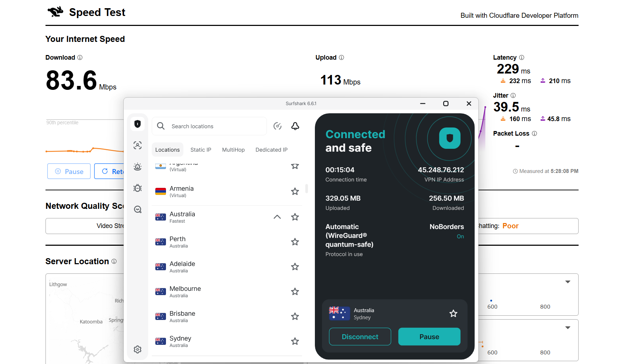Switch to the Static IP tab
Image resolution: width=639 pixels, height=364 pixels.
[x=201, y=150]
